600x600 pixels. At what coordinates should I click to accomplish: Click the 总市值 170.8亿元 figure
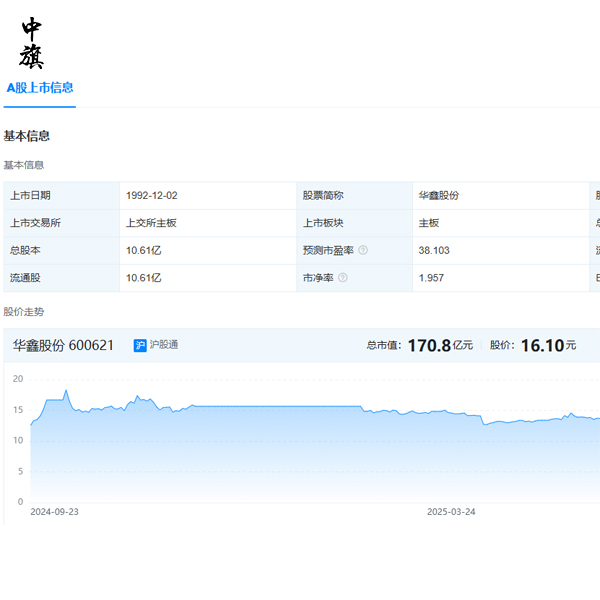pyautogui.click(x=420, y=345)
